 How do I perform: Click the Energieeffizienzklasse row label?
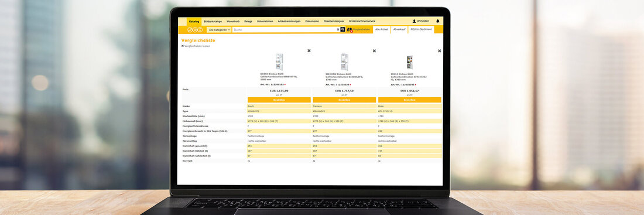196,126
